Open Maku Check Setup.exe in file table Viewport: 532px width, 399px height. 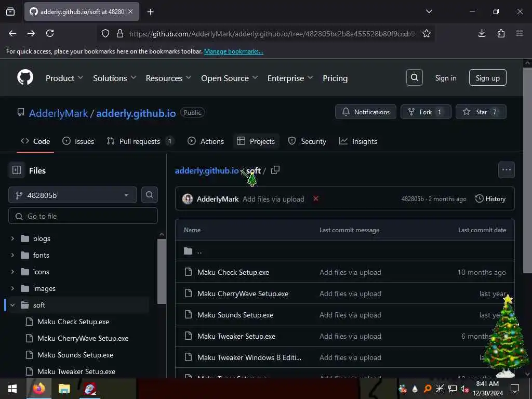(233, 272)
